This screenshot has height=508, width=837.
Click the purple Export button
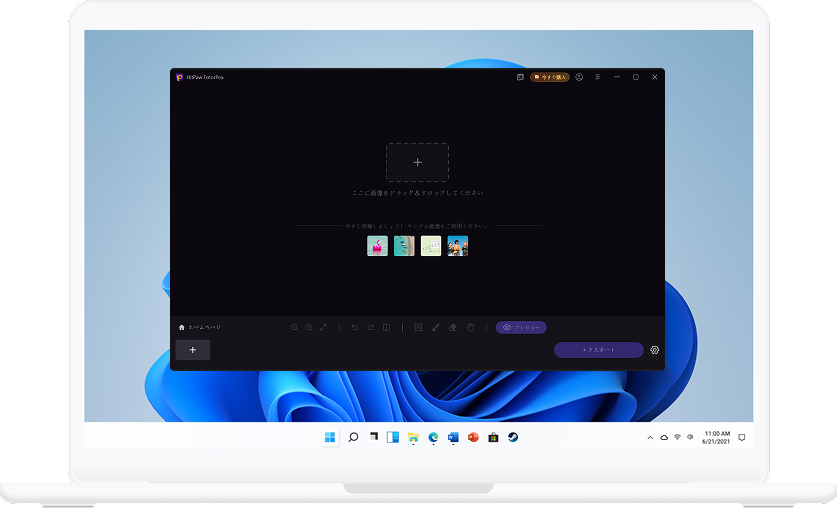[x=598, y=350]
